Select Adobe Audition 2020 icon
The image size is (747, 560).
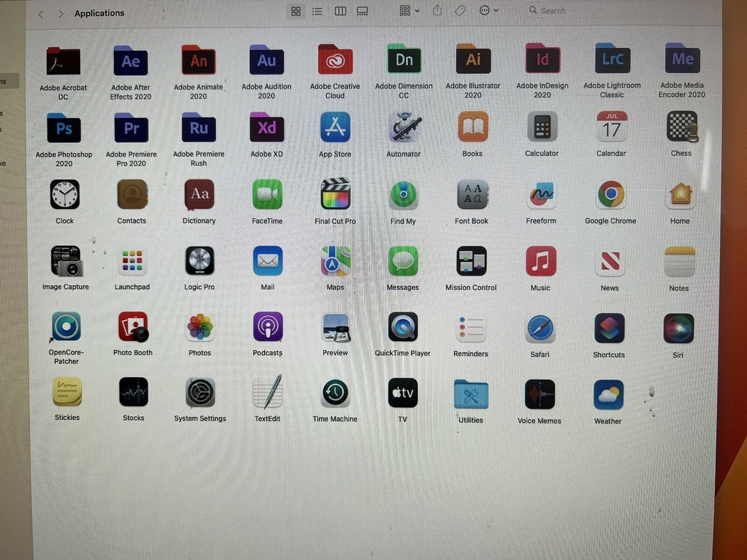(266, 60)
